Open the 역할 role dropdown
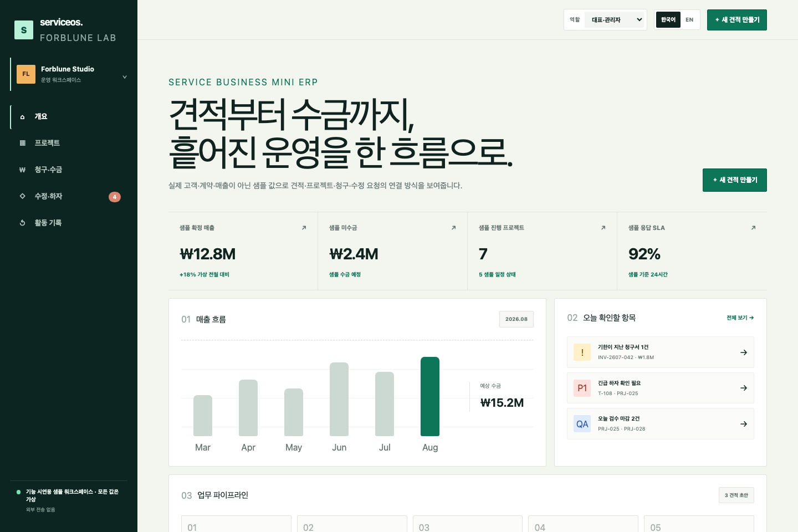This screenshot has width=798, height=532. point(615,20)
